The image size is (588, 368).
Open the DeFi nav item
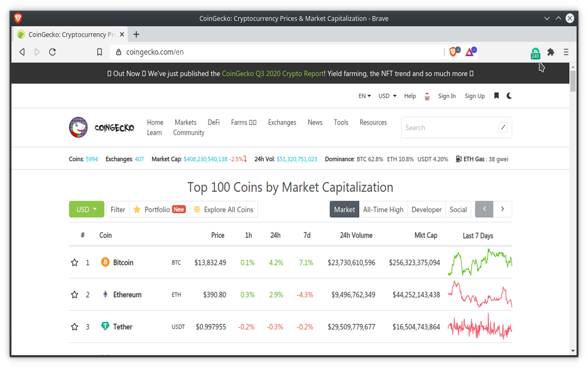[214, 122]
